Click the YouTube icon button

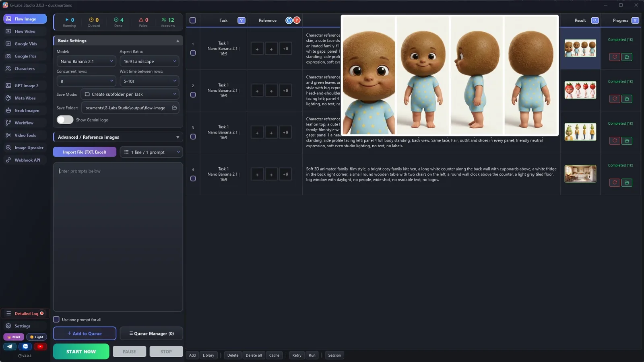coord(40,346)
